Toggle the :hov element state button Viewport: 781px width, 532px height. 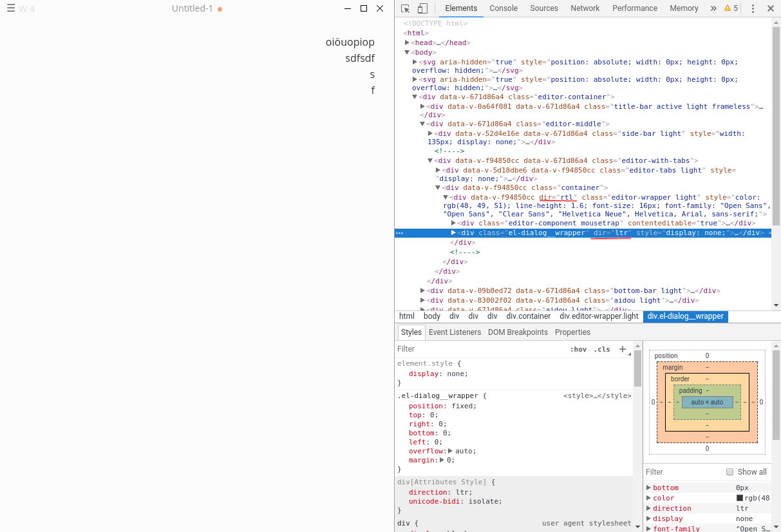click(x=578, y=349)
